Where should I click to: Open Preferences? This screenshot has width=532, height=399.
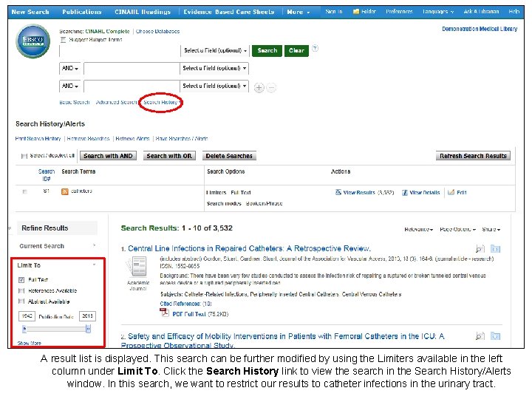(x=399, y=12)
